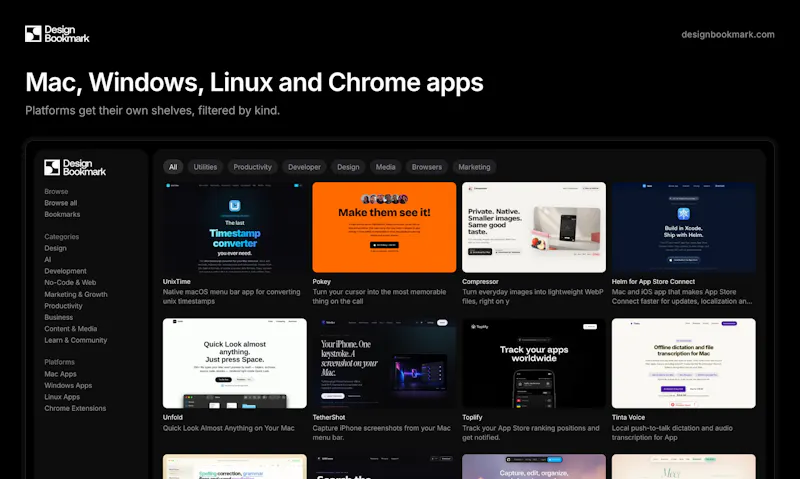This screenshot has height=479, width=800.
Task: Open the orange Pokey thumbnail
Action: pyautogui.click(x=384, y=227)
